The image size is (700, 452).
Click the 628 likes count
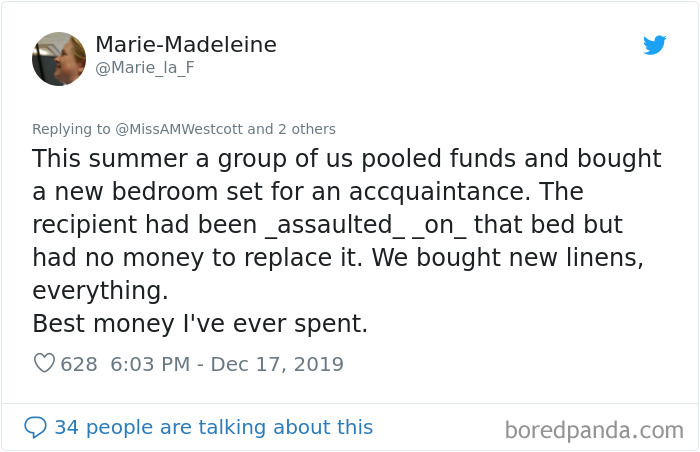pyautogui.click(x=79, y=364)
